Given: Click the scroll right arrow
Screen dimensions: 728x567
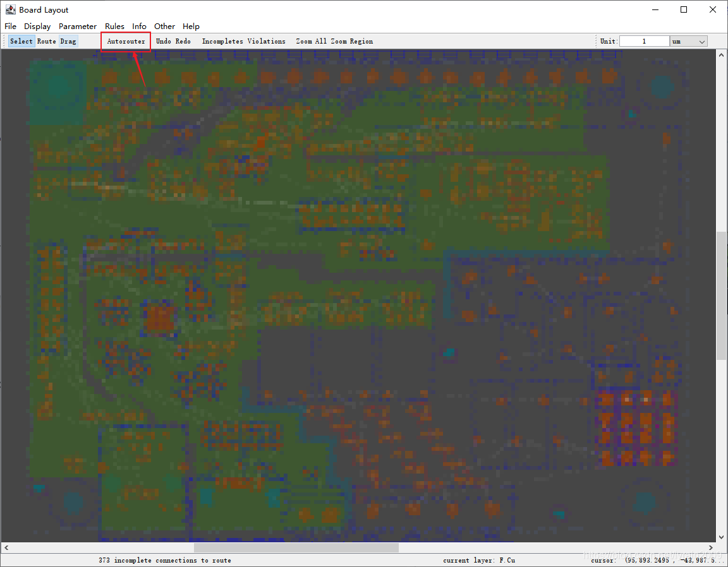Looking at the screenshot, I should click(x=711, y=547).
